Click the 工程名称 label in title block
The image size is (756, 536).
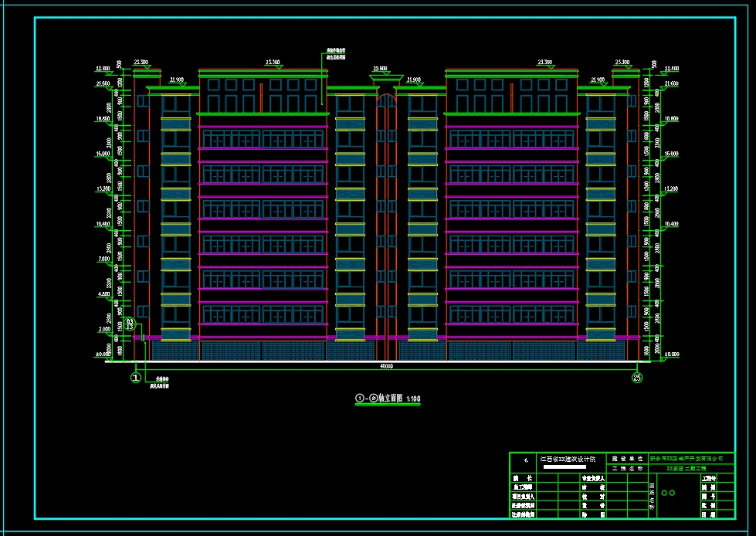click(627, 469)
